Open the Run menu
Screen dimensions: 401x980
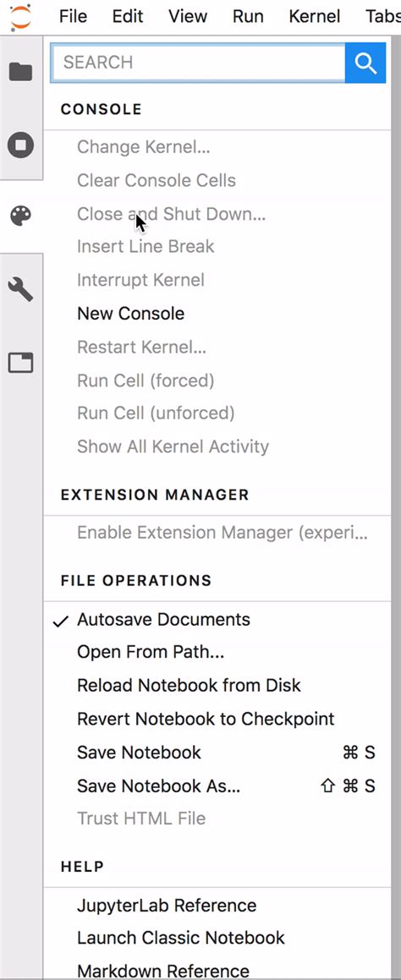[x=248, y=16]
